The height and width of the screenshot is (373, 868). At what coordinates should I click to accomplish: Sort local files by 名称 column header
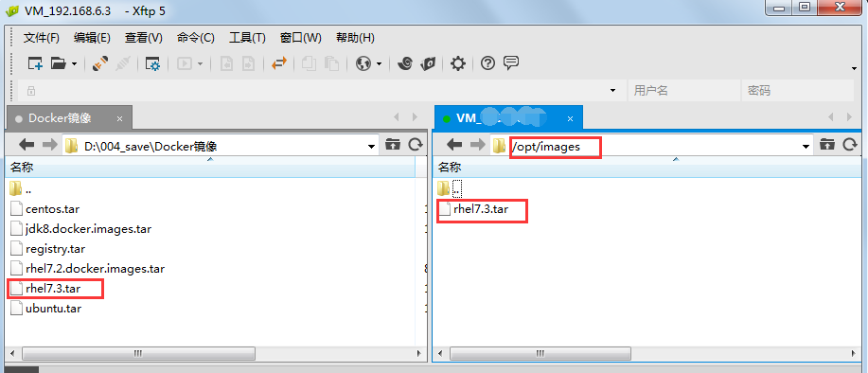point(210,168)
